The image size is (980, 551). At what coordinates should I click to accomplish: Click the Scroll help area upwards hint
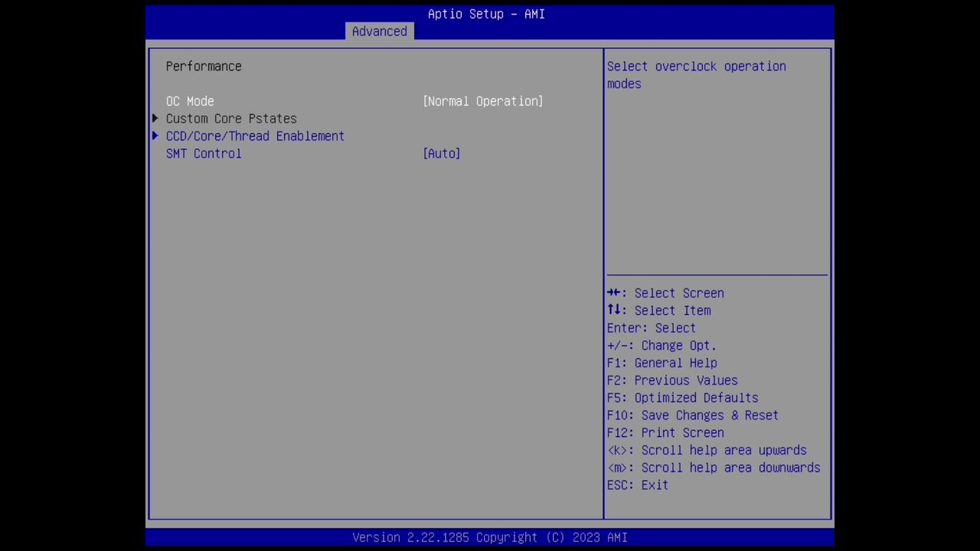(x=707, y=451)
